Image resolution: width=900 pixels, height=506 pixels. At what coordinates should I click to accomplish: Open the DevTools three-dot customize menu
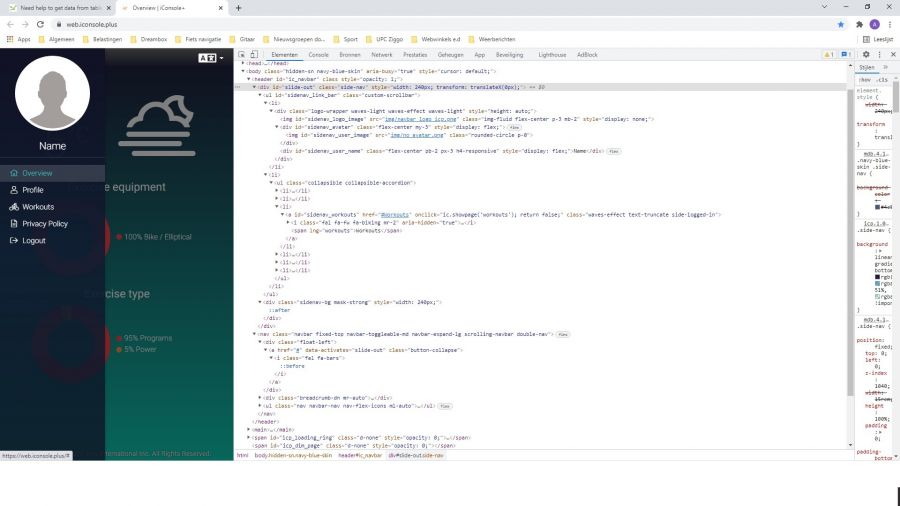point(879,55)
